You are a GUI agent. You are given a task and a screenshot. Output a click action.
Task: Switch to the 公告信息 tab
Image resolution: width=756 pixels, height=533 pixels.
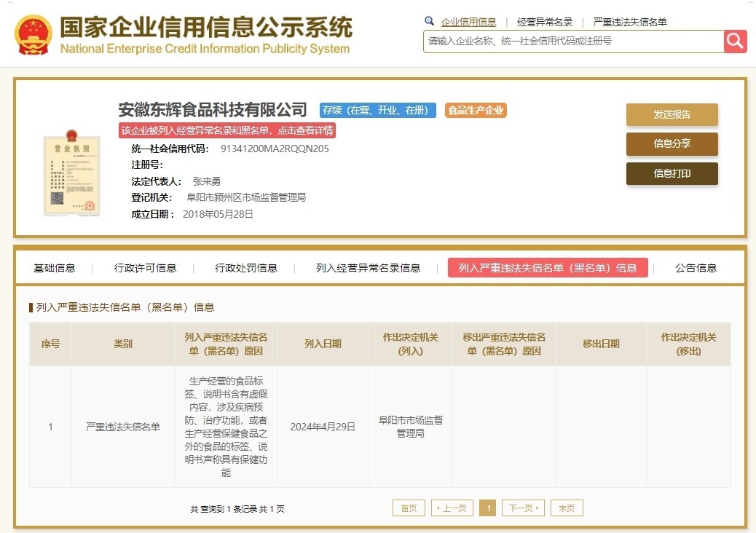coord(696,268)
